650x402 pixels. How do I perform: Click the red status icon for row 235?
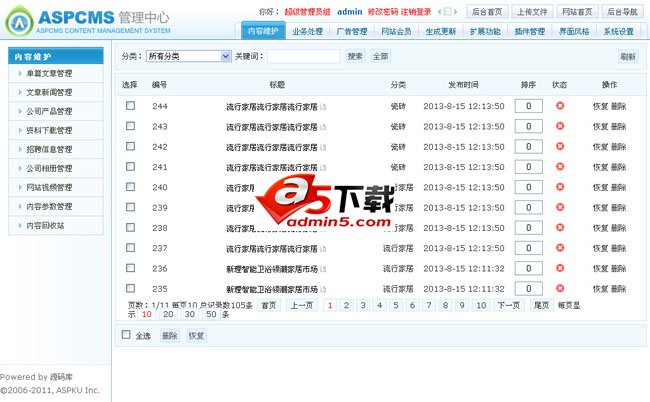[x=560, y=288]
